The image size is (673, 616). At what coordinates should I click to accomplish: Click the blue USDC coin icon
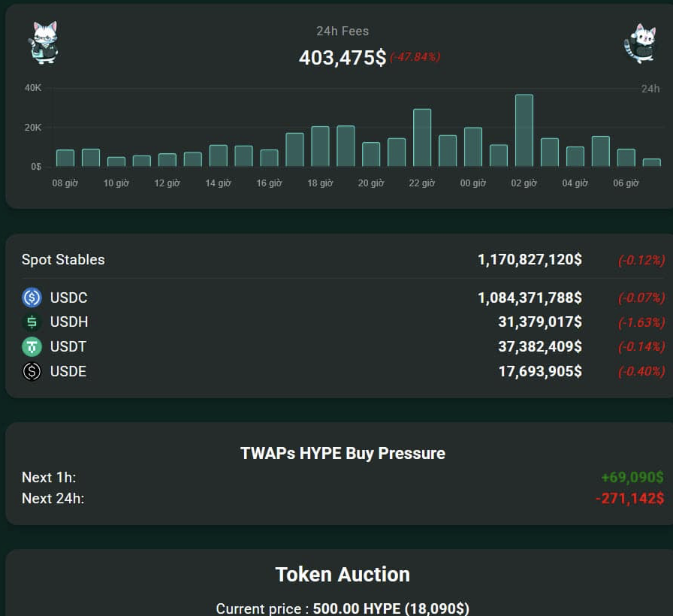(32, 297)
